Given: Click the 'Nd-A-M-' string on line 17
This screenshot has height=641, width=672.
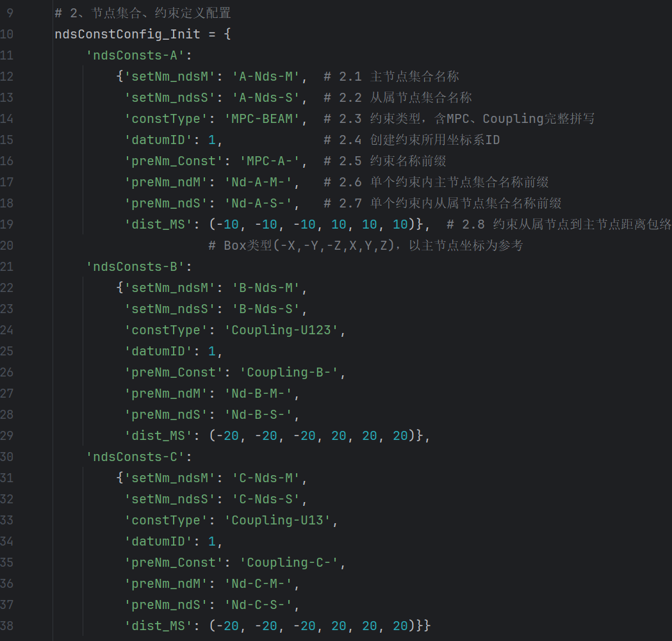Looking at the screenshot, I should (x=258, y=182).
